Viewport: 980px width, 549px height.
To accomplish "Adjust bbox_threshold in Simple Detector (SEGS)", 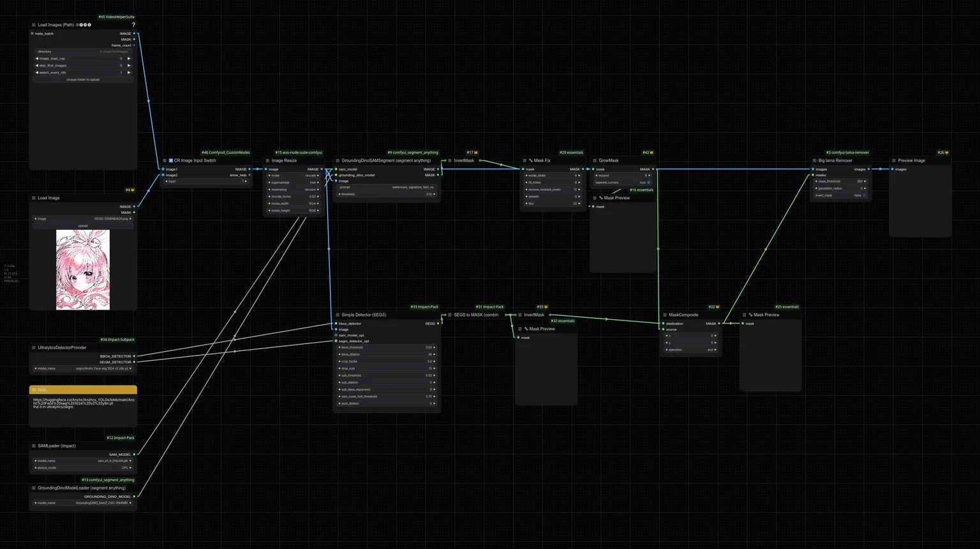I will pyautogui.click(x=387, y=348).
